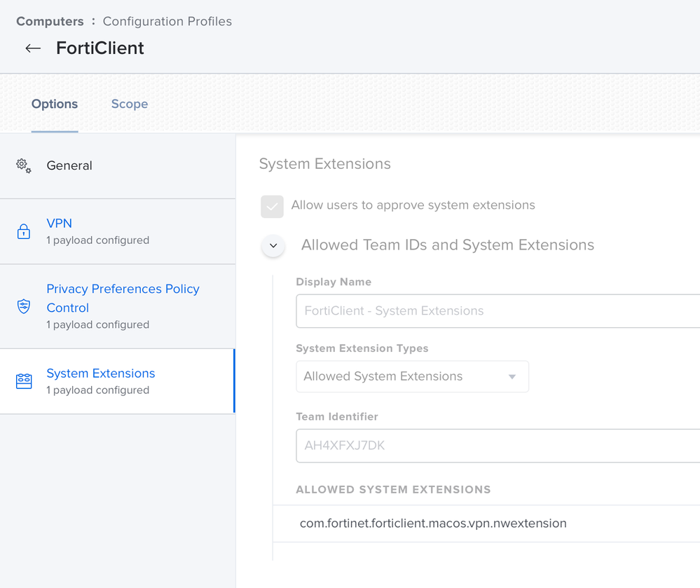700x588 pixels.
Task: Open the VPN payload section
Action: click(118, 231)
